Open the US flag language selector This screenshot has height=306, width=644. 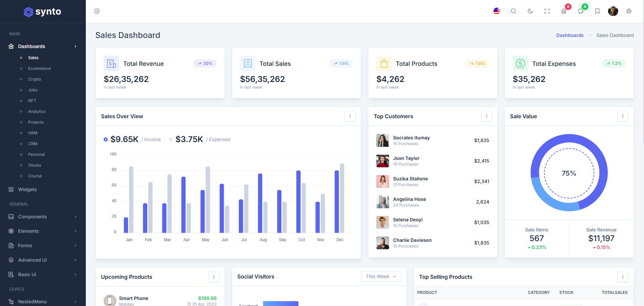click(497, 11)
